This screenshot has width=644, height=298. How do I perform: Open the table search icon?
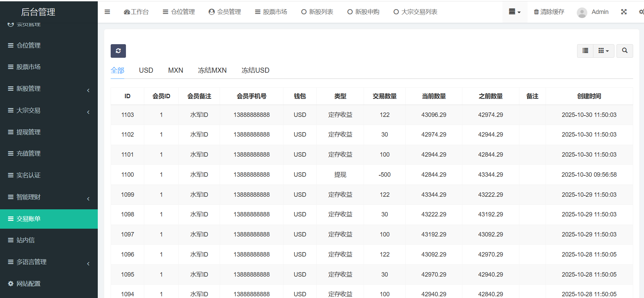624,51
